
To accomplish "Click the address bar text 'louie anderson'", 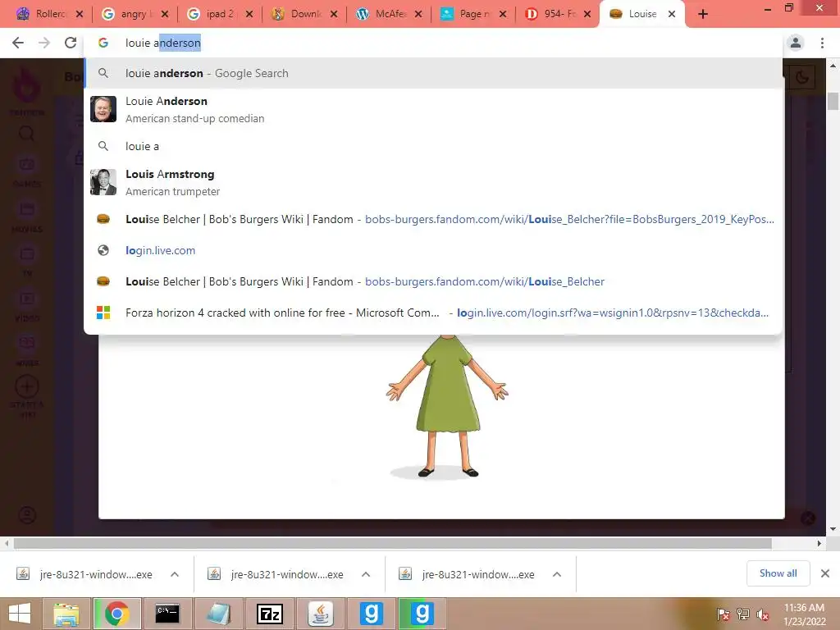I will (x=163, y=43).
